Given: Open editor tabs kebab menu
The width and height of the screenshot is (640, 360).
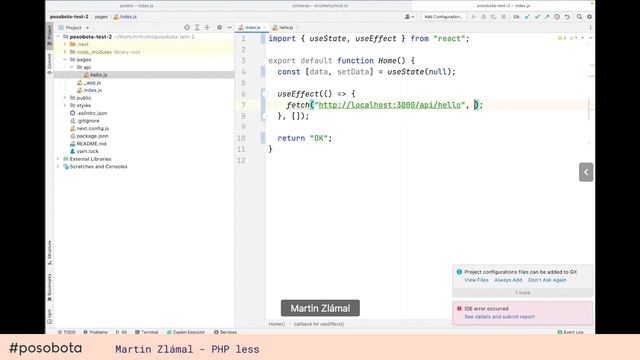Looking at the screenshot, I should tap(590, 28).
